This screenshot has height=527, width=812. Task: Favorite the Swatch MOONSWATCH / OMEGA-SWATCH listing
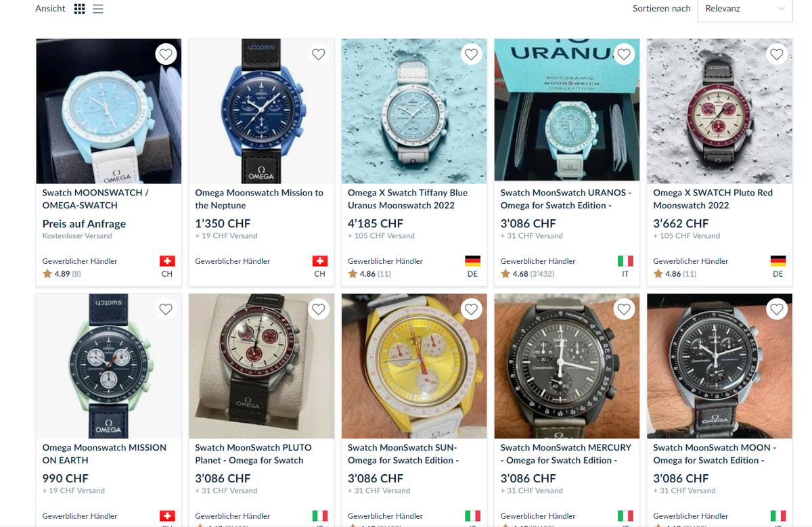[x=166, y=54]
